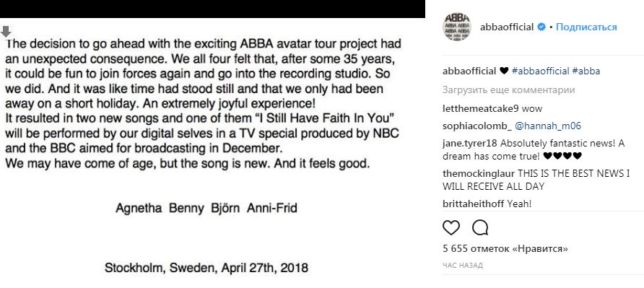Open commenter jane.tyrer18 profile
644x288 pixels.
click(470, 144)
